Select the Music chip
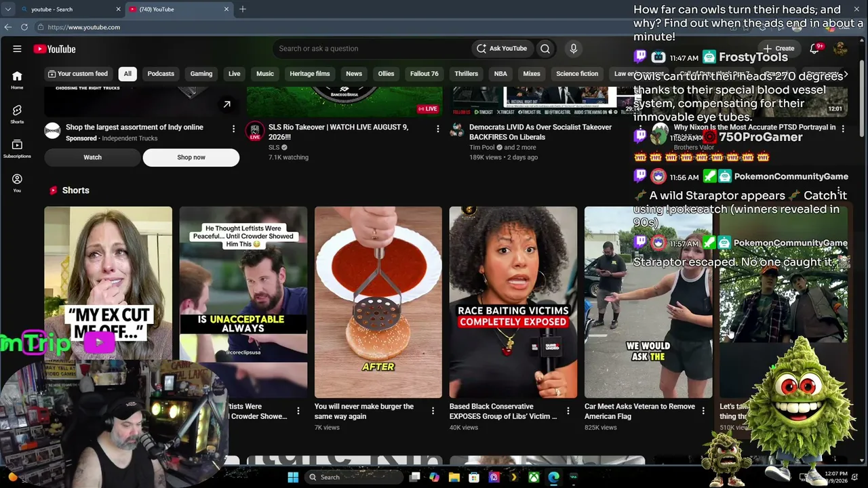This screenshot has height=488, width=868. tap(265, 74)
